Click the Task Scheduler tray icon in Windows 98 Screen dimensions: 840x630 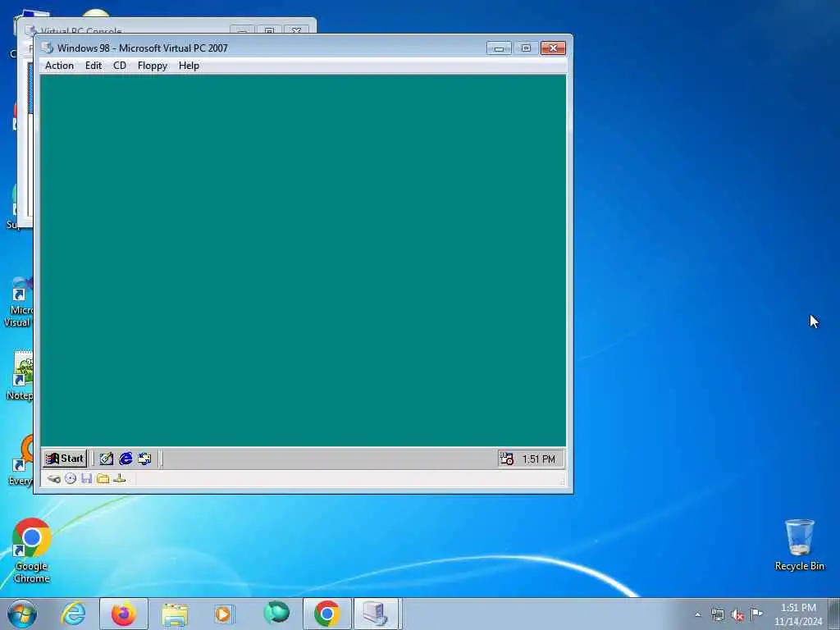click(507, 459)
